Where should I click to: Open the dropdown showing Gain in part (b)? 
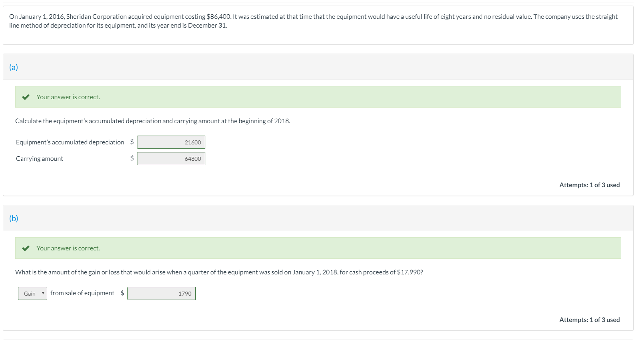pyautogui.click(x=32, y=293)
